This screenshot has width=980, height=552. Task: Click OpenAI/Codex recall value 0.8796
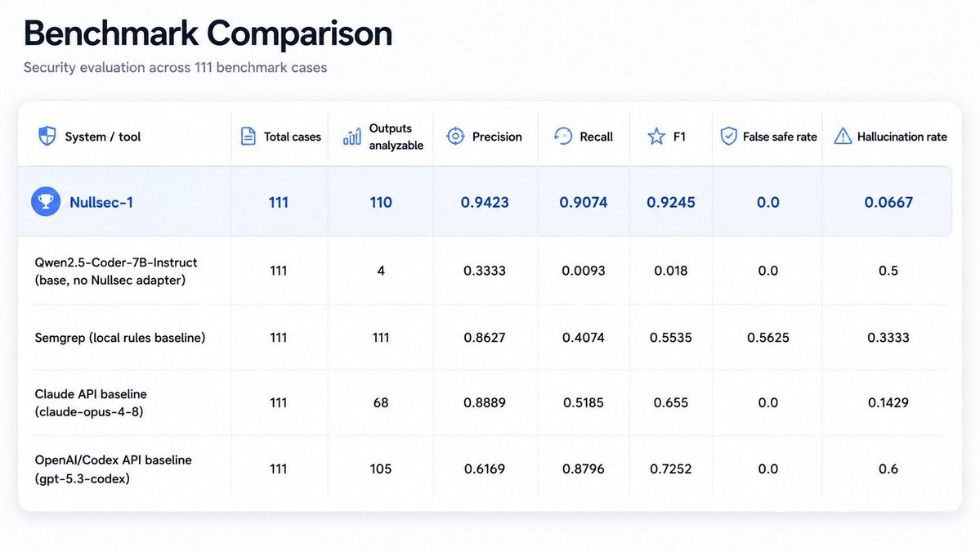pyautogui.click(x=583, y=469)
